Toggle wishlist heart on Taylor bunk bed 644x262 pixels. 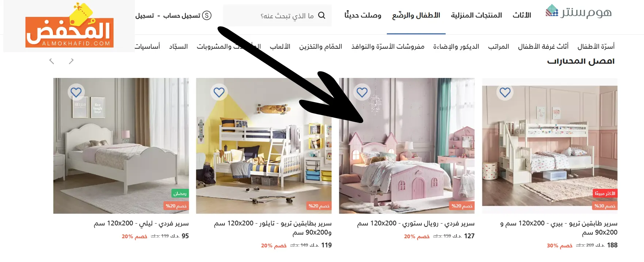(x=219, y=92)
